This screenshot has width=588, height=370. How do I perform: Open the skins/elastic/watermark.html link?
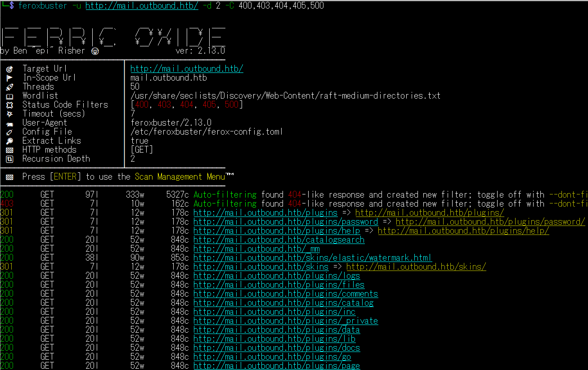click(313, 258)
